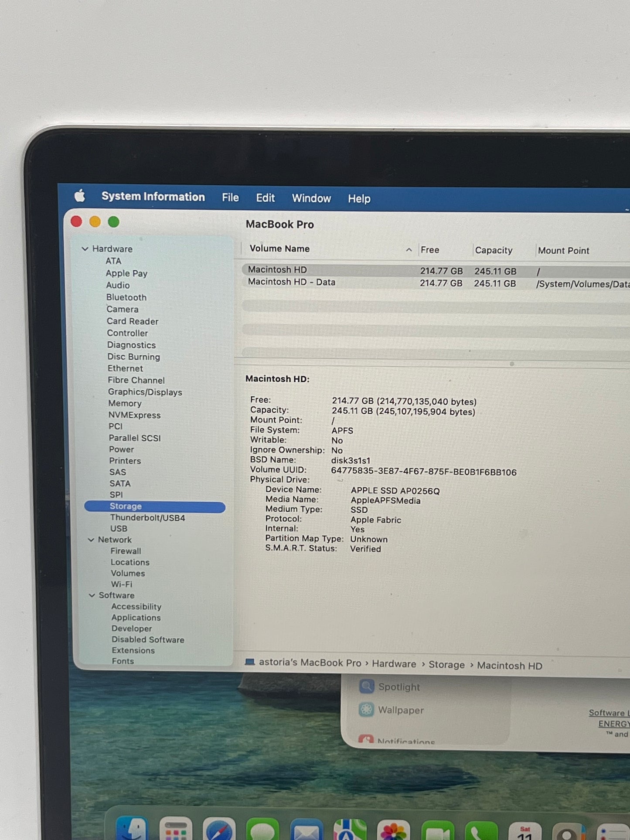This screenshot has width=630, height=840.
Task: Select Camera in the sidebar
Action: [123, 309]
